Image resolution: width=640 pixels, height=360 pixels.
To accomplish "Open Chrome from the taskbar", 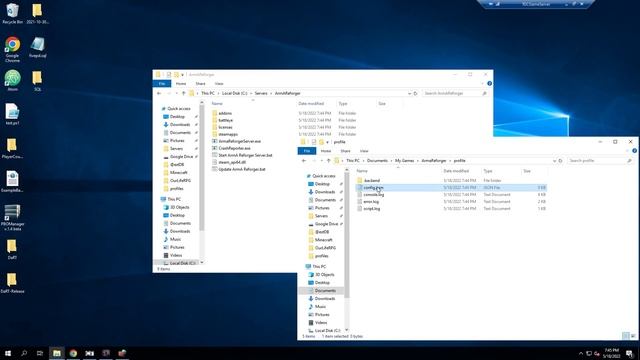I will 73,353.
